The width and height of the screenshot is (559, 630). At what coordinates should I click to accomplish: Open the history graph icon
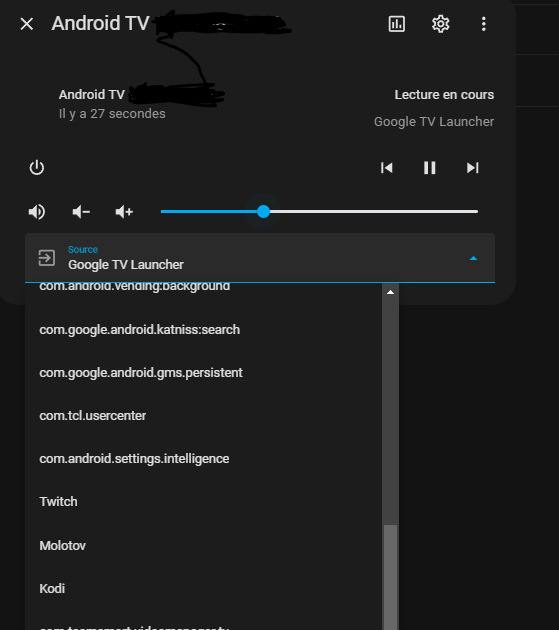point(396,24)
